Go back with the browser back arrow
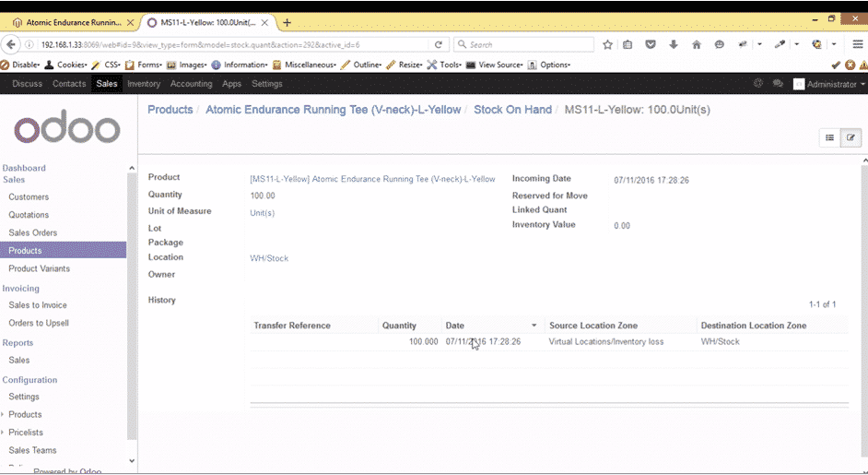Image resolution: width=868 pixels, height=475 pixels. 10,44
